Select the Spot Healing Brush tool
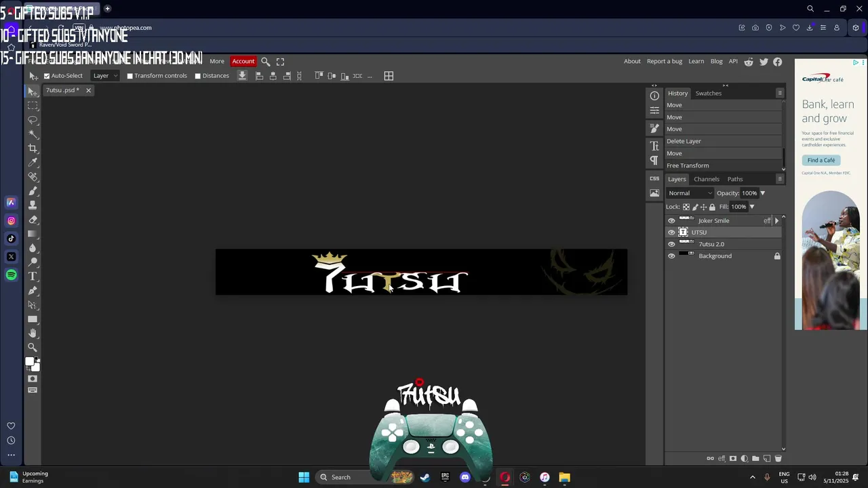This screenshot has width=868, height=488. (33, 177)
